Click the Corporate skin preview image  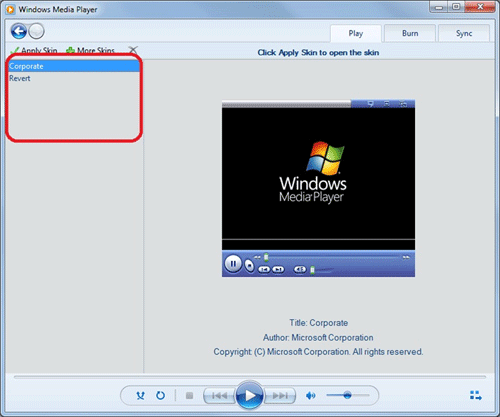(318, 188)
